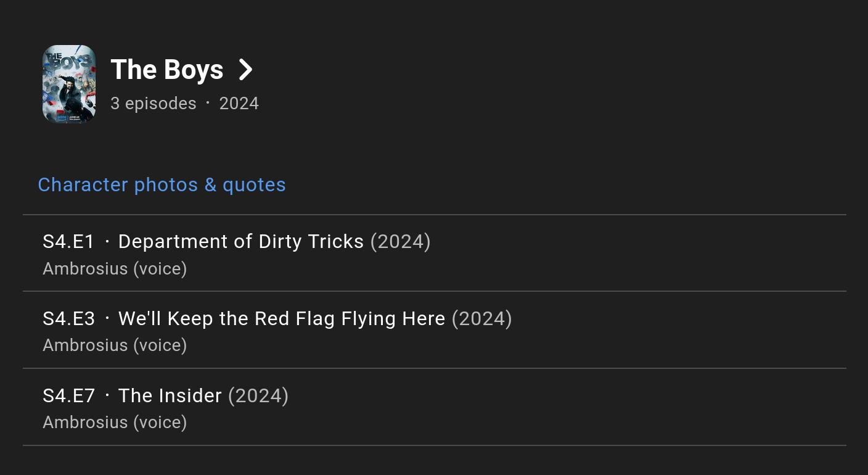Click the bullet separator after S4.E7
The width and height of the screenshot is (868, 475).
[x=107, y=395]
